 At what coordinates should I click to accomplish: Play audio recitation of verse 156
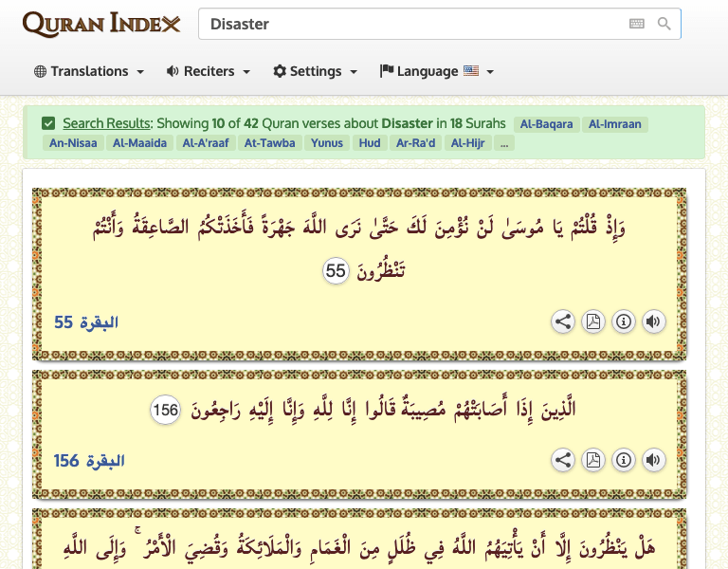654,460
